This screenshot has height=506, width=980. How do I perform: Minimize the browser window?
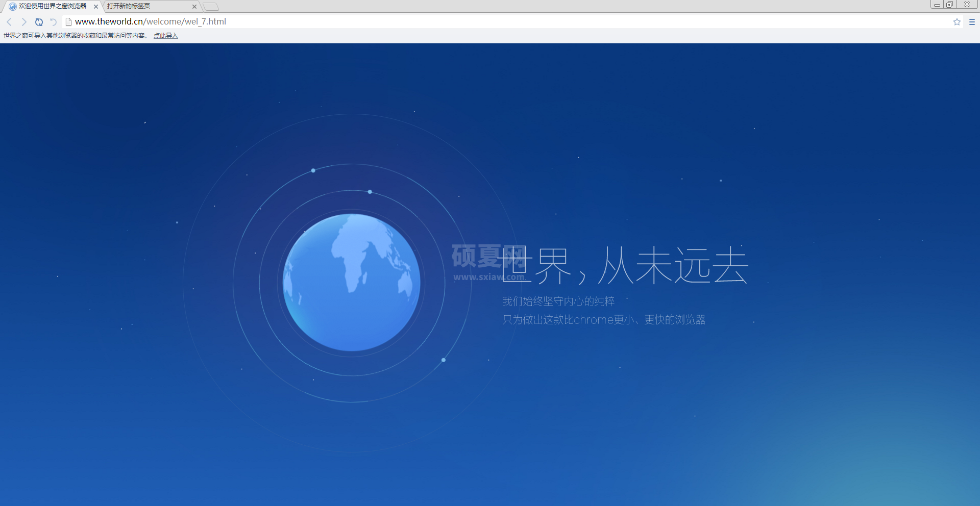click(x=937, y=5)
